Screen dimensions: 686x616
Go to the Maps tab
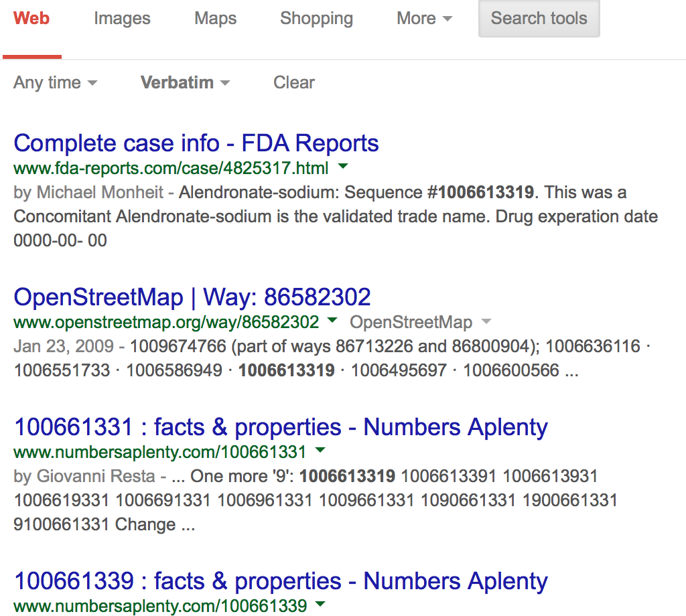coord(215,19)
